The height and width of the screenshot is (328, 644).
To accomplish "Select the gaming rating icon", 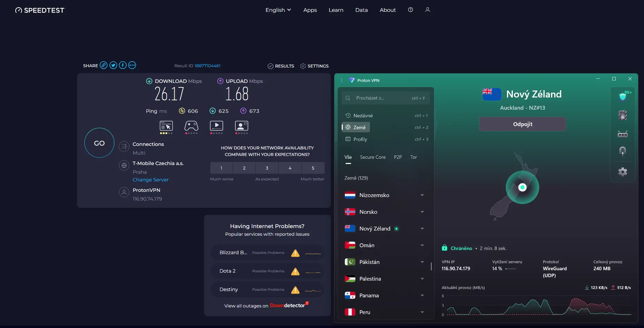I will click(191, 126).
